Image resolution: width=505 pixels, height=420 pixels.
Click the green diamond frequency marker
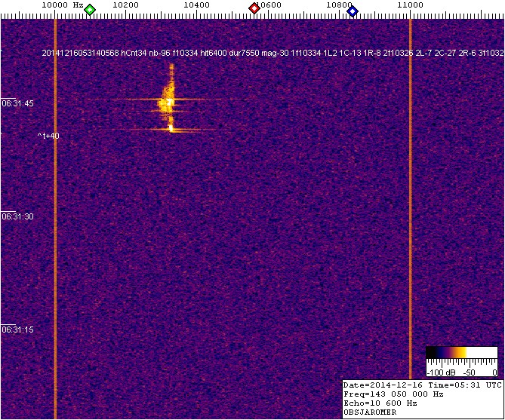pyautogui.click(x=90, y=9)
